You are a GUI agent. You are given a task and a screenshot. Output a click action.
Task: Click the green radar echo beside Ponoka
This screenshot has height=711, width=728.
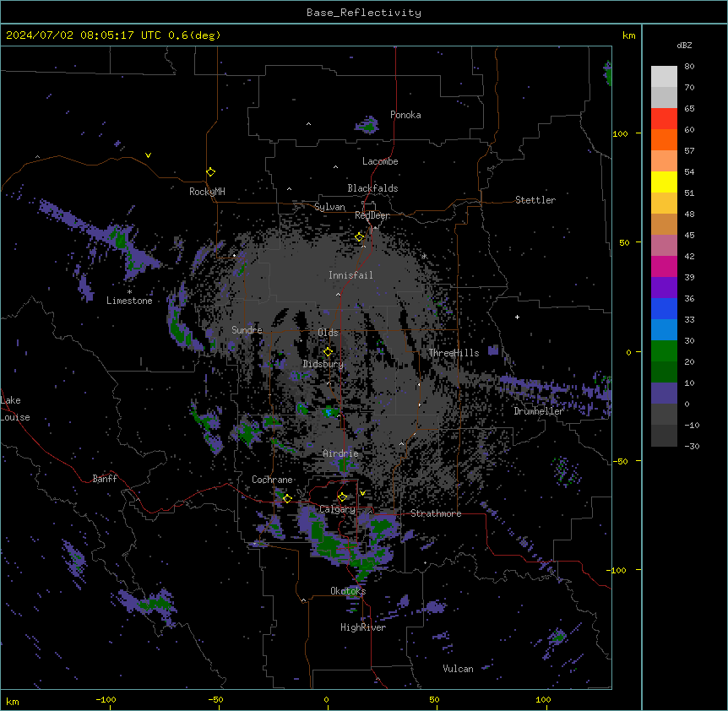coord(367,125)
